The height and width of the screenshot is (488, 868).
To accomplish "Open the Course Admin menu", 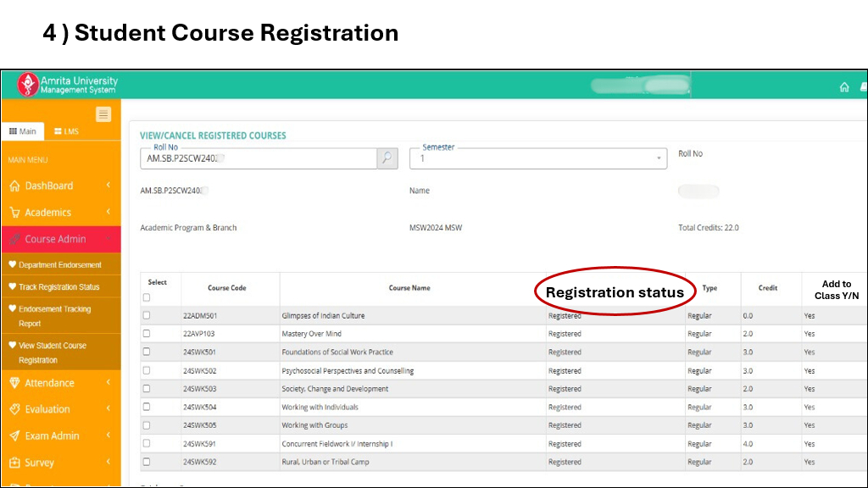I will pos(56,239).
